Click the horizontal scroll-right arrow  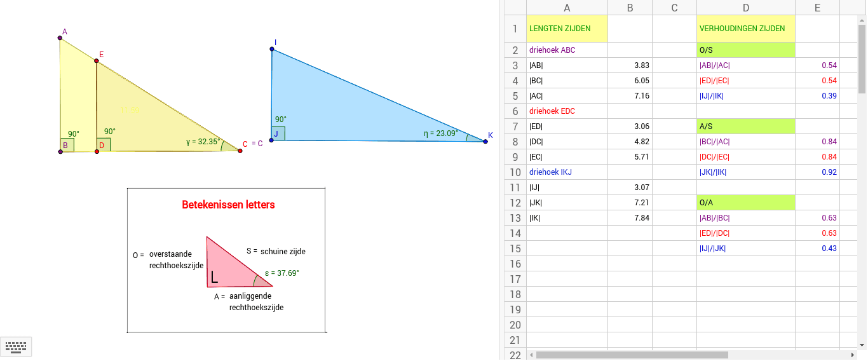(x=853, y=355)
